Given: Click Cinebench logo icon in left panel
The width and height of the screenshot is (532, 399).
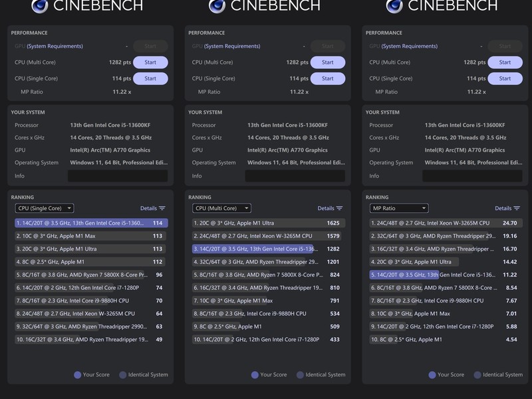Looking at the screenshot, I should point(40,6).
